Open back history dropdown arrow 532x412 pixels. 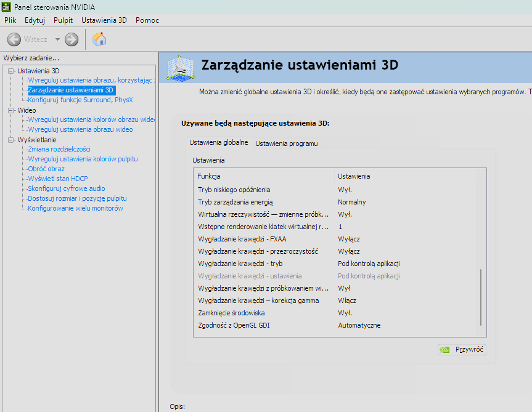coord(57,39)
